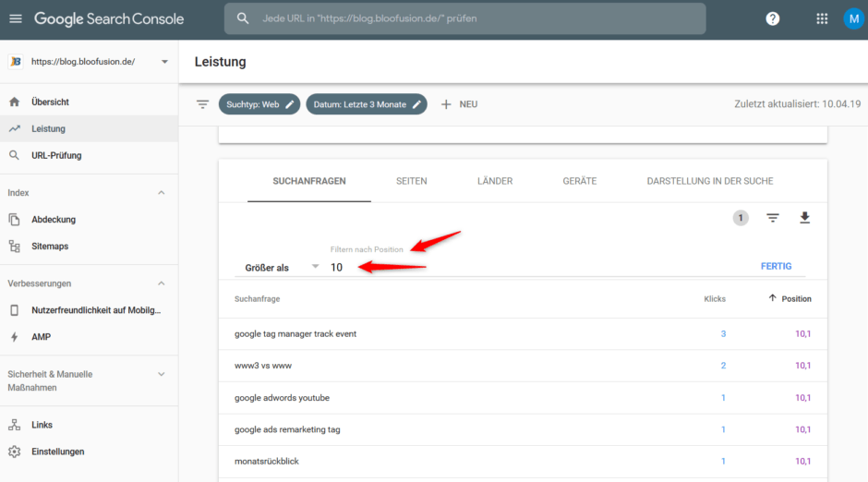Screen dimensions: 868x482
Task: Download the table data
Action: pyautogui.click(x=805, y=218)
